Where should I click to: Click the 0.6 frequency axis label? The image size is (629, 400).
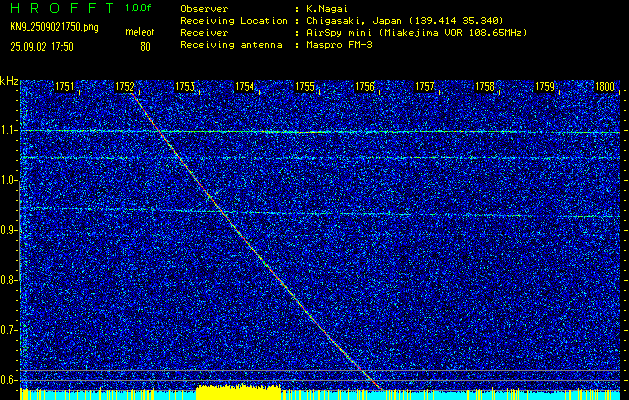point(8,380)
